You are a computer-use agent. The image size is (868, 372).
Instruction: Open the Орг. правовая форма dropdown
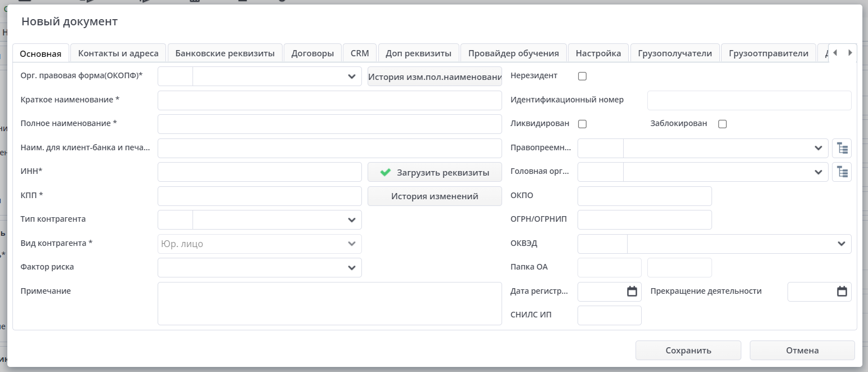(352, 76)
